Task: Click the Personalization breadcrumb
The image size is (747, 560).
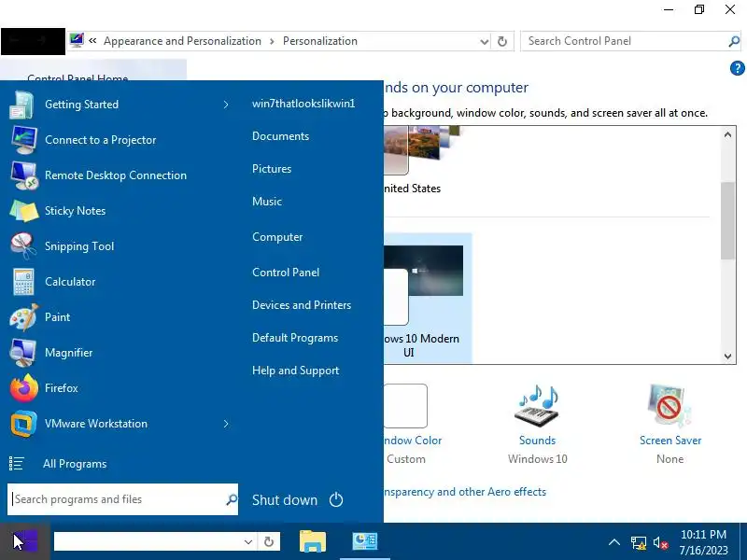Action: tap(320, 41)
